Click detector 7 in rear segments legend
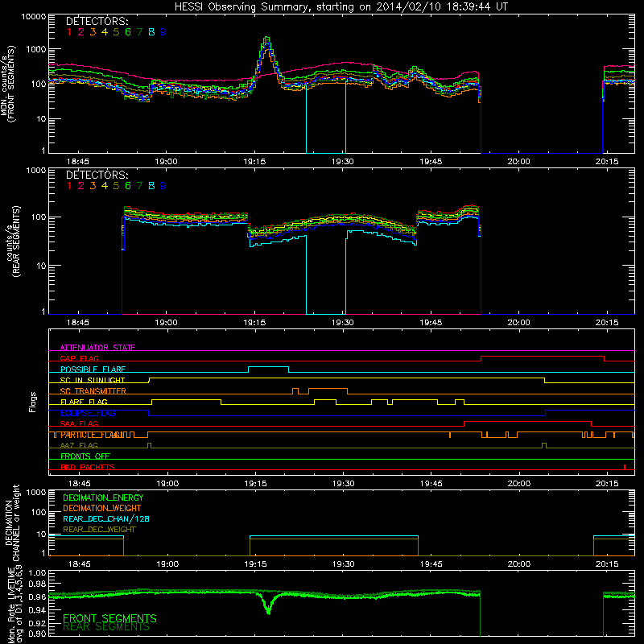Image resolution: width=644 pixels, height=644 pixels. pos(139,186)
